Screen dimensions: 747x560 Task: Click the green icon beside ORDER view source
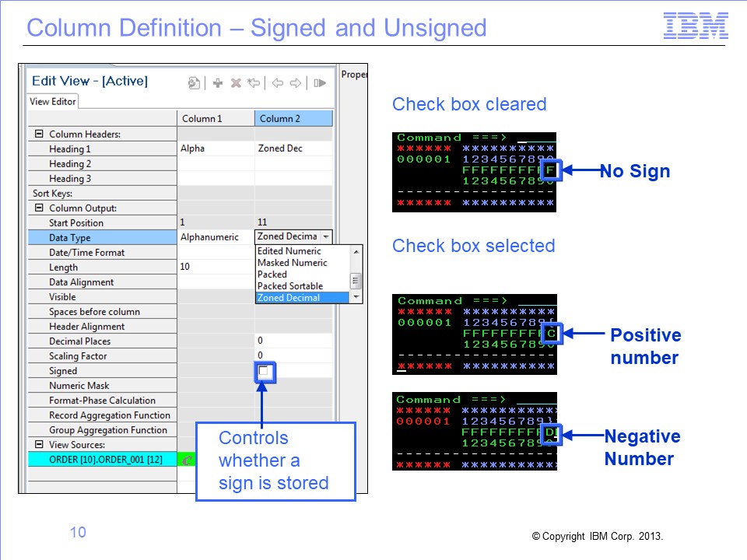pyautogui.click(x=187, y=460)
